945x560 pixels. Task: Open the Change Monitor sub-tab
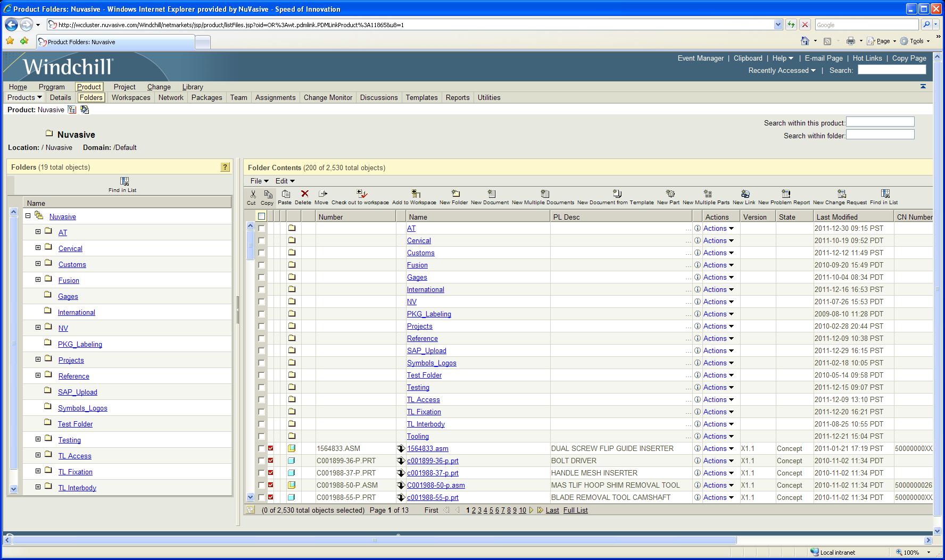pyautogui.click(x=328, y=97)
